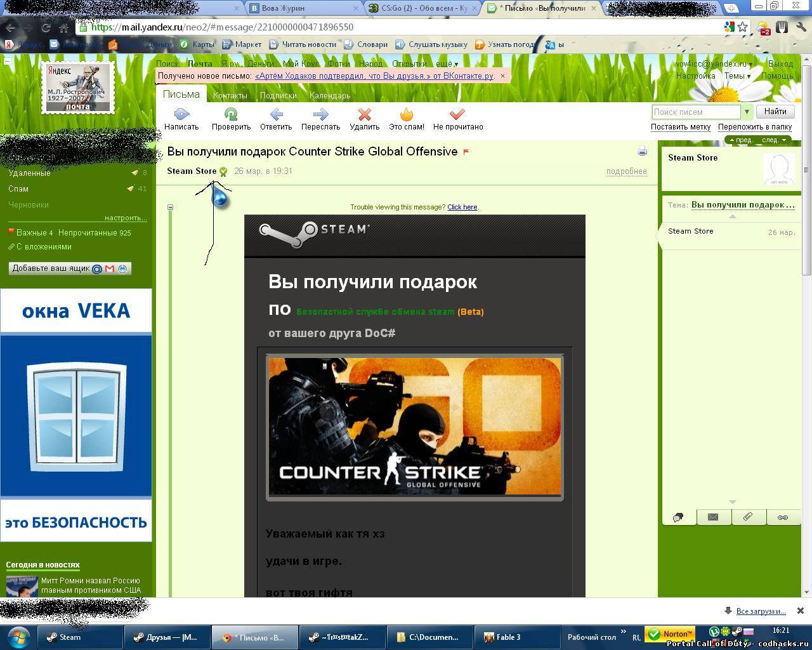Open Fable 3 taskbar button
Viewport: 812px width, 650px height.
tap(517, 637)
